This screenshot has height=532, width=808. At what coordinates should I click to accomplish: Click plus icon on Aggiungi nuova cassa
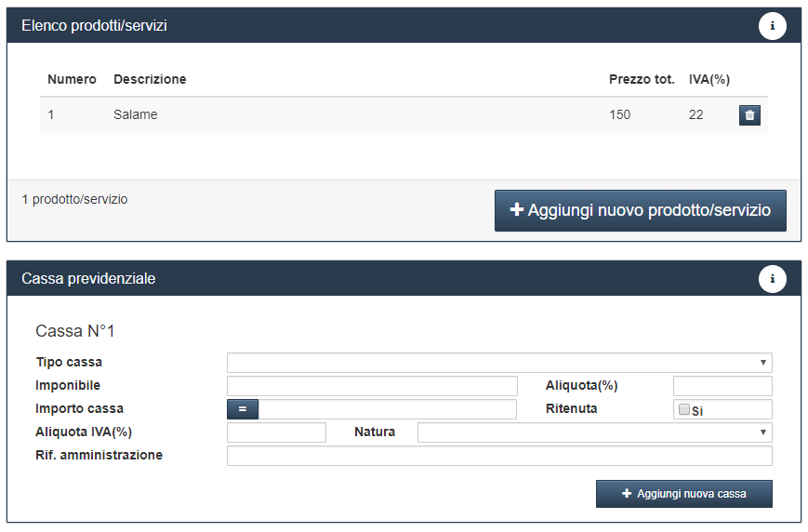click(x=627, y=493)
